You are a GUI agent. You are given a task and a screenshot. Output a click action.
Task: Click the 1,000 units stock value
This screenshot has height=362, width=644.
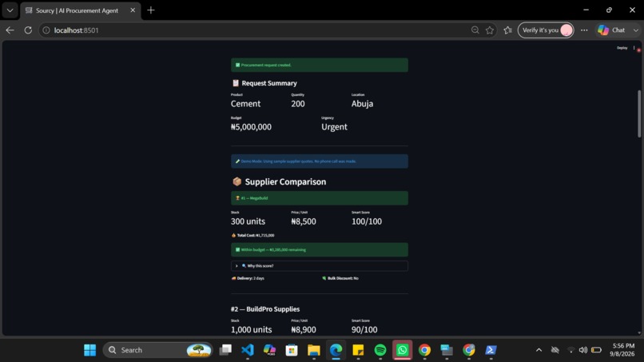pyautogui.click(x=252, y=329)
